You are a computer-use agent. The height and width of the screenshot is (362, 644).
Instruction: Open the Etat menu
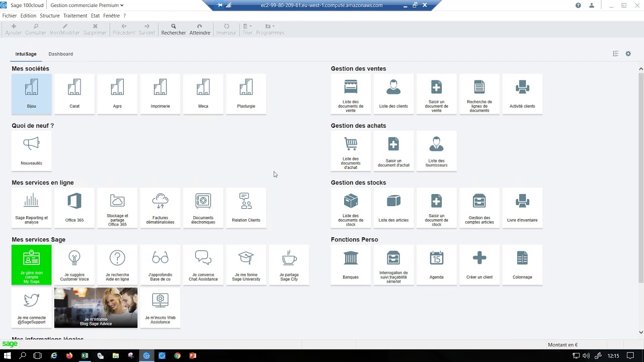[x=95, y=16]
